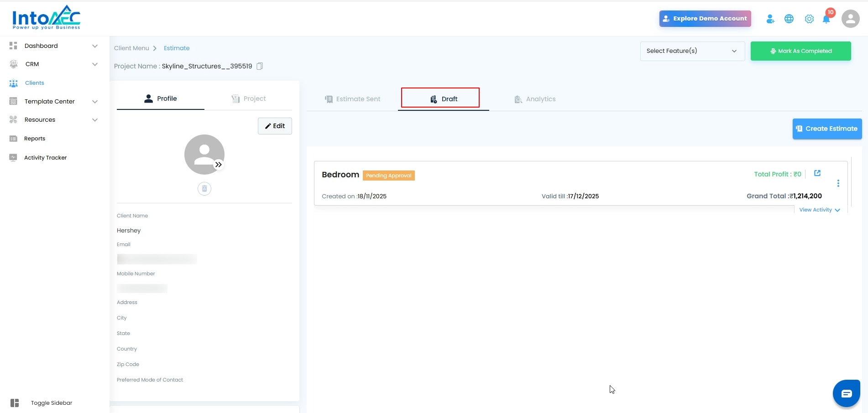Edit the client profile

[275, 126]
